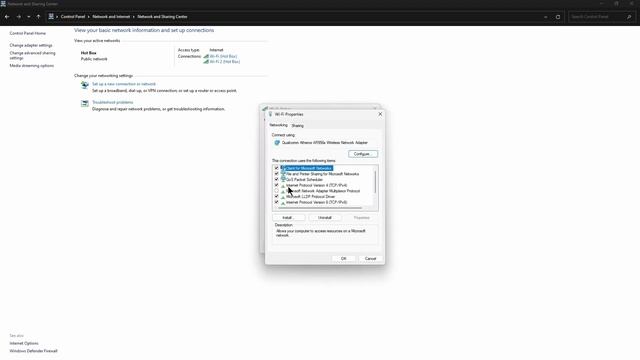Viewport: 640px width, 360px height.
Task: Click the Up one level arrow
Action: pos(38,17)
